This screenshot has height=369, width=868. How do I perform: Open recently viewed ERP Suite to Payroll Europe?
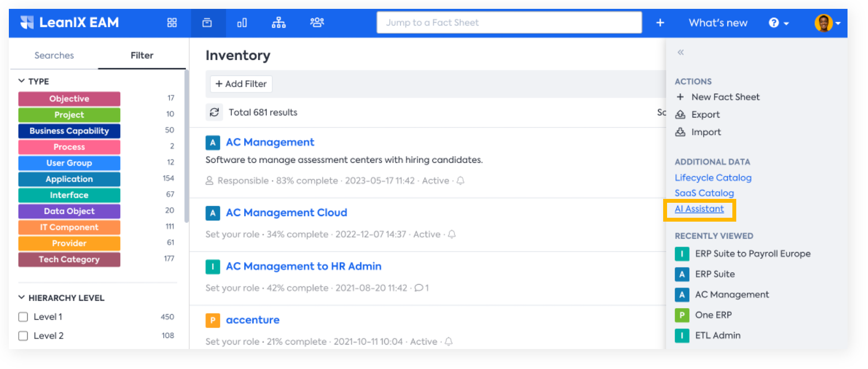coord(753,254)
